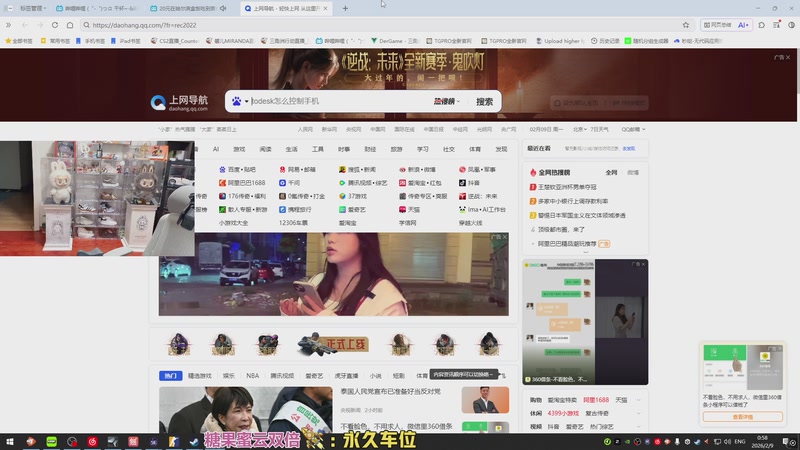Open the 逆战:未来 link
The height and width of the screenshot is (450, 800).
click(x=478, y=196)
